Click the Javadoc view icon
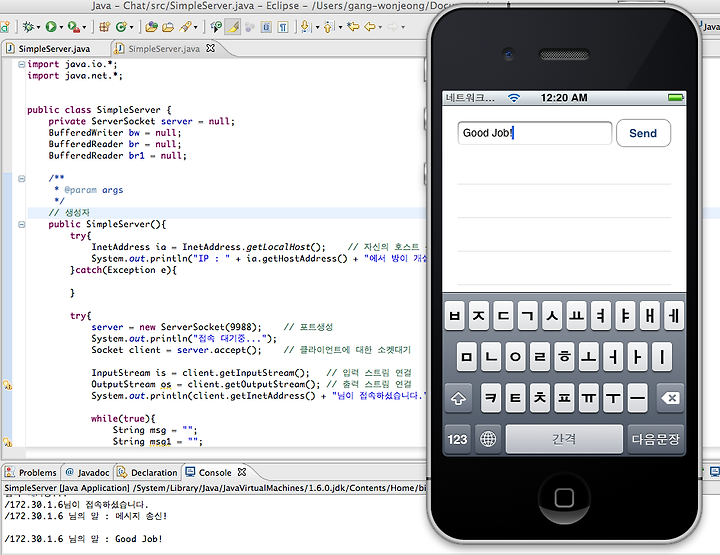 coord(70,472)
